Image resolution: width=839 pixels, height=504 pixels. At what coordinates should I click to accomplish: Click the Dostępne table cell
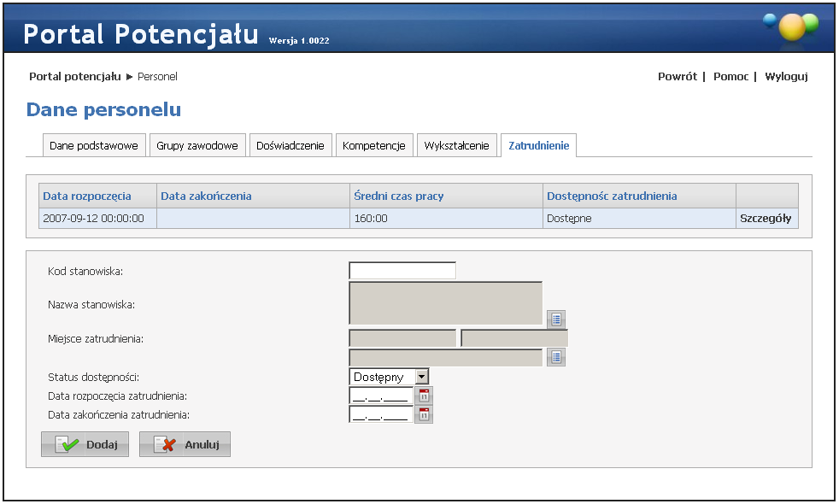(x=639, y=219)
